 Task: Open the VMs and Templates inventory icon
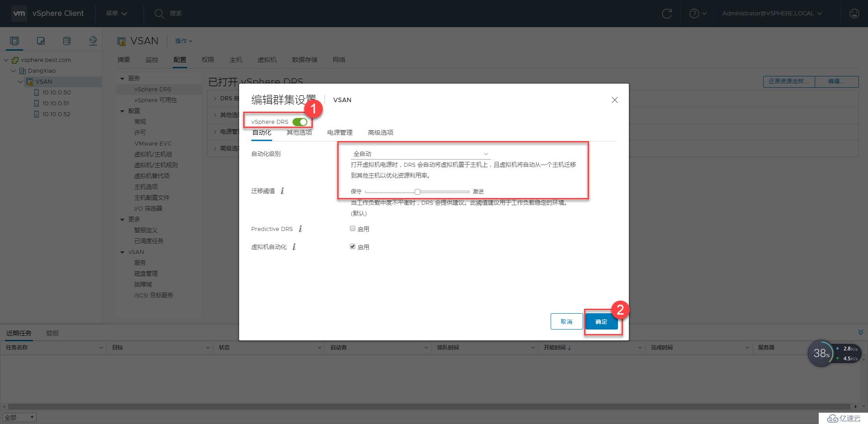41,41
